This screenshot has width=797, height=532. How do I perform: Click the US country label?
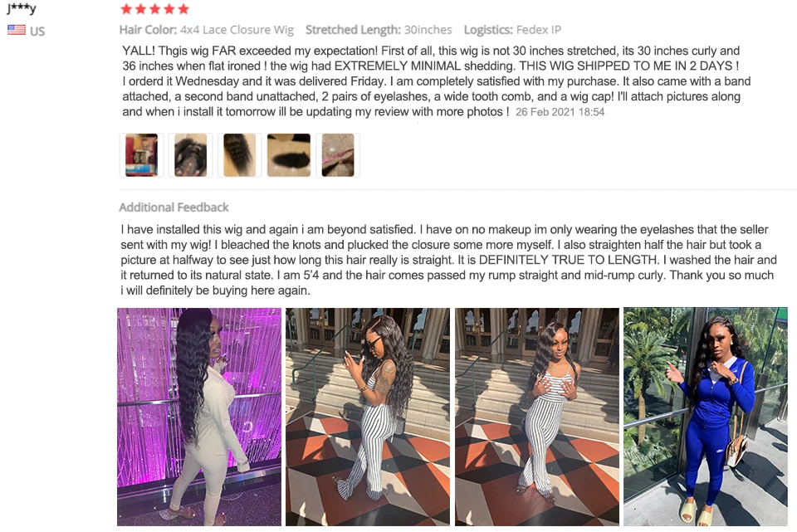[37, 31]
